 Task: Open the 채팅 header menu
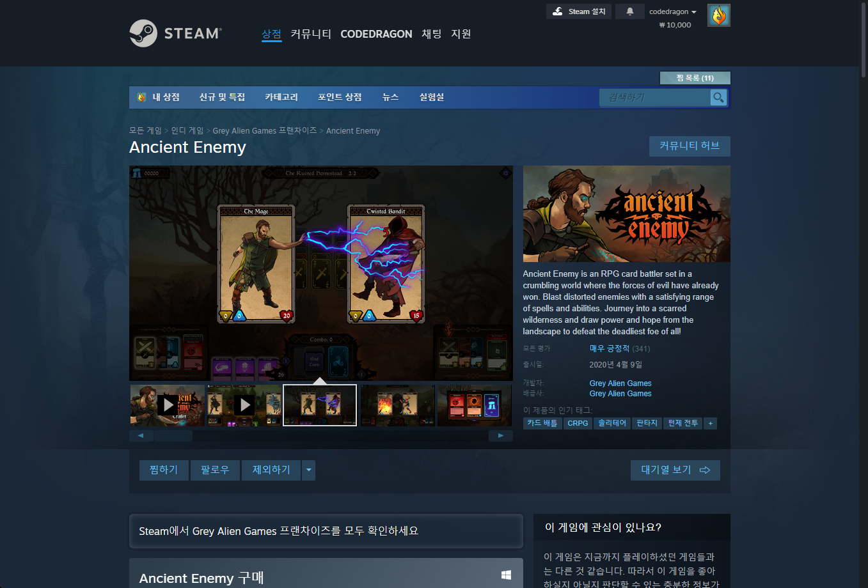point(432,34)
